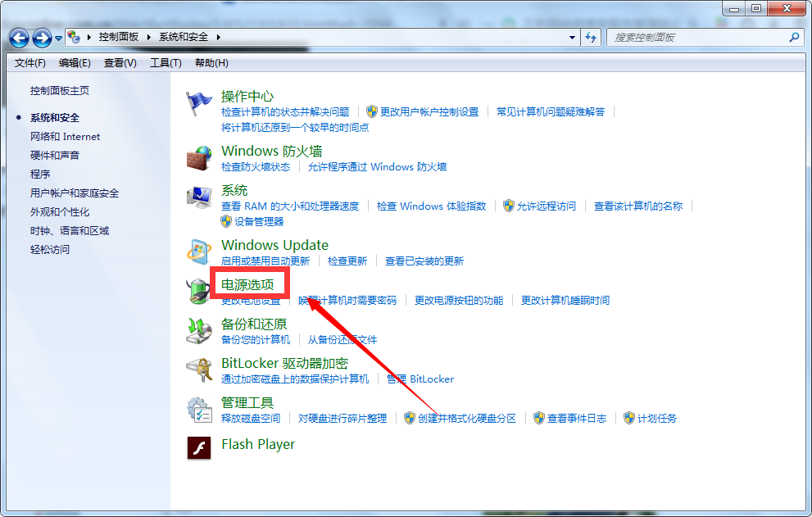Click 释放磁盘空间 link
812x517 pixels.
(x=251, y=419)
